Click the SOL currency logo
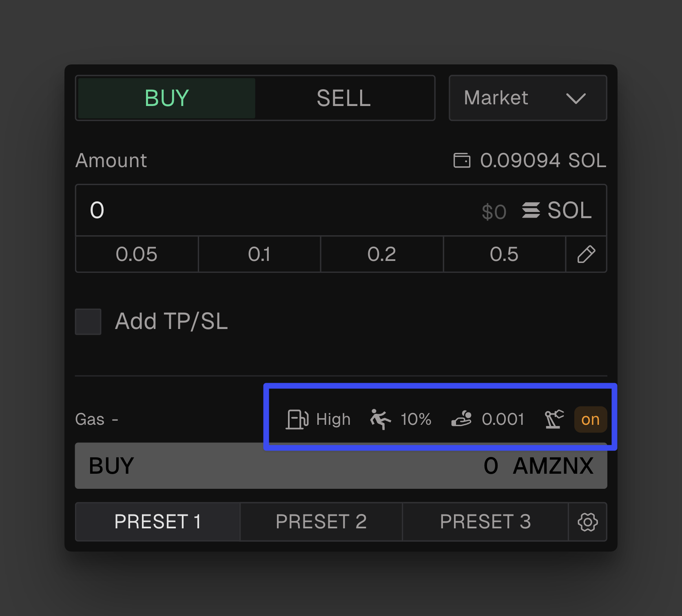Screen dimensions: 682x616 click(531, 210)
